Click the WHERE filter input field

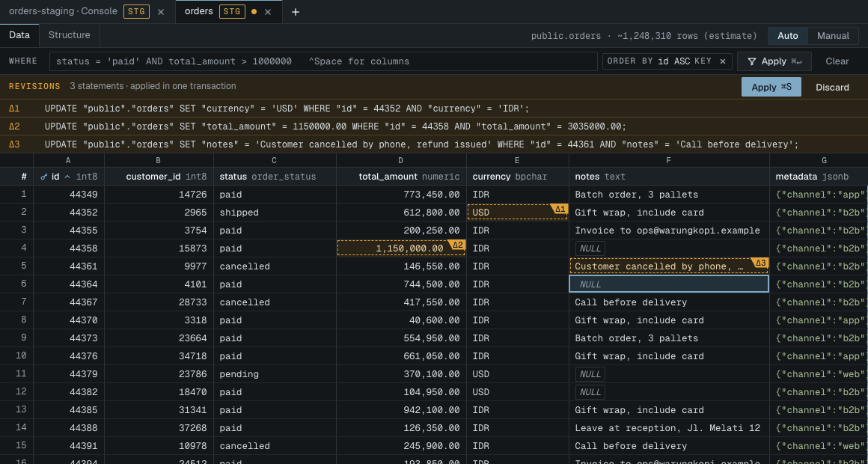coord(324,61)
